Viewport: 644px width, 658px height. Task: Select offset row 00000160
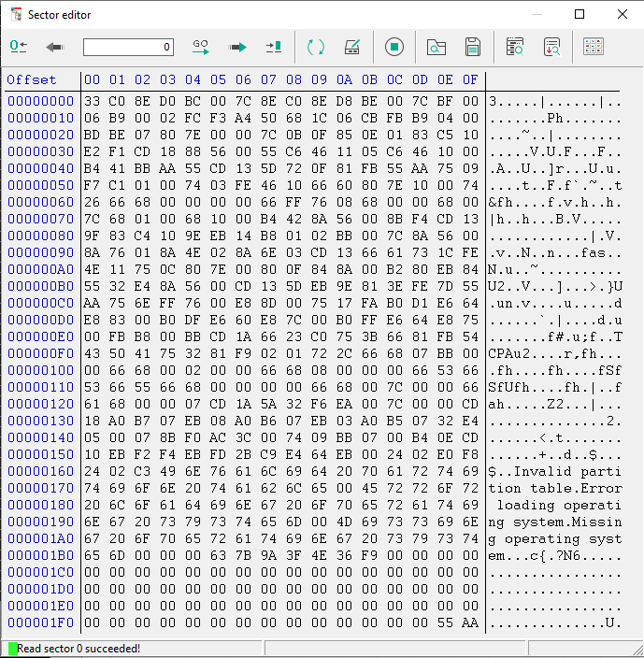click(41, 471)
